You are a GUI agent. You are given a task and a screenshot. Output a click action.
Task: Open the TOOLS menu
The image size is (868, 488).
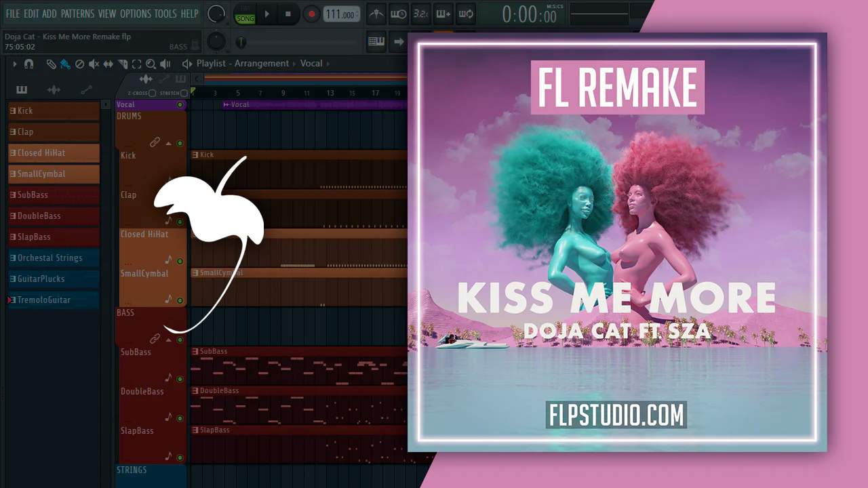tap(165, 14)
